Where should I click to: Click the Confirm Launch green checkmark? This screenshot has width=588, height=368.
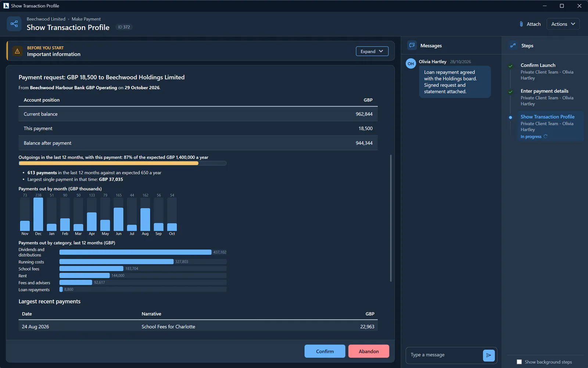pos(510,66)
